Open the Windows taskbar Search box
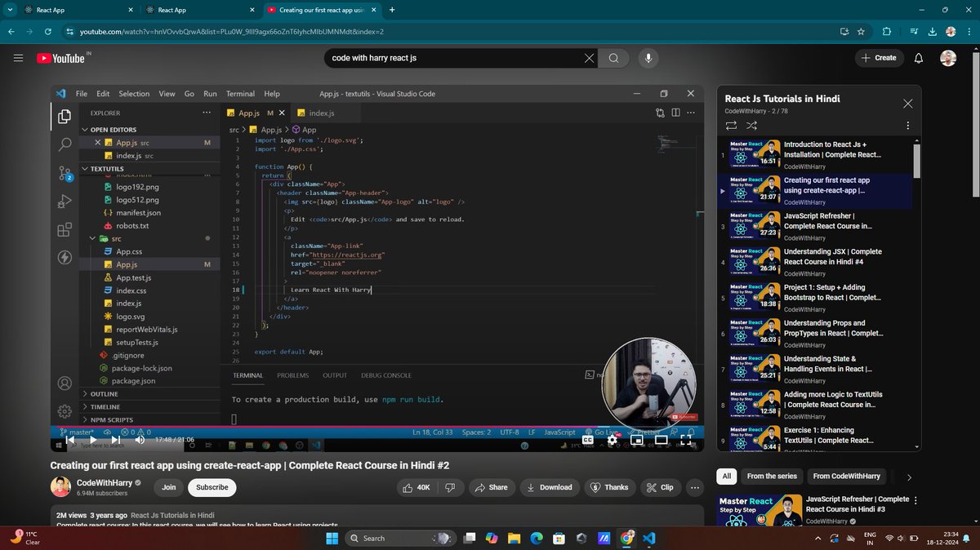This screenshot has width=980, height=550. click(400, 539)
